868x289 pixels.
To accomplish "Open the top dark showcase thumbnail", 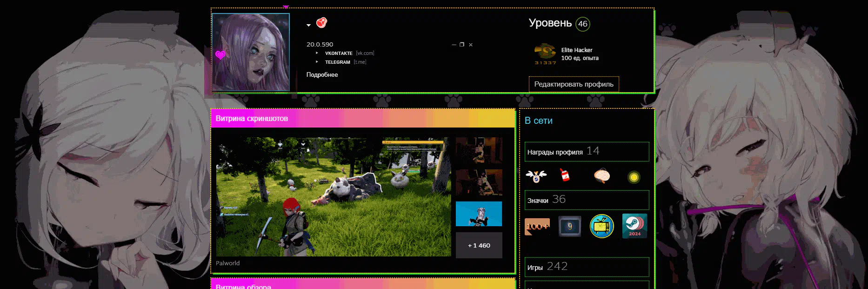I will 479,150.
